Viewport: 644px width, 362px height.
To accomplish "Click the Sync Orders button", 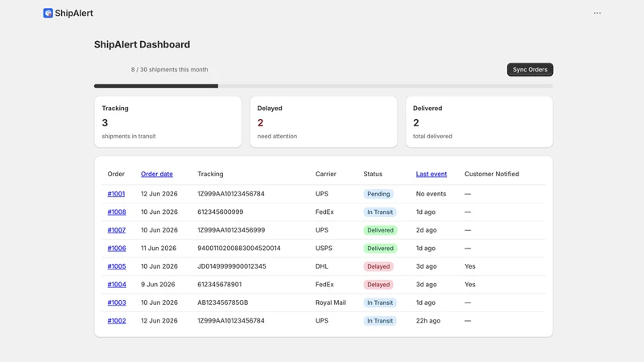I will [x=530, y=69].
